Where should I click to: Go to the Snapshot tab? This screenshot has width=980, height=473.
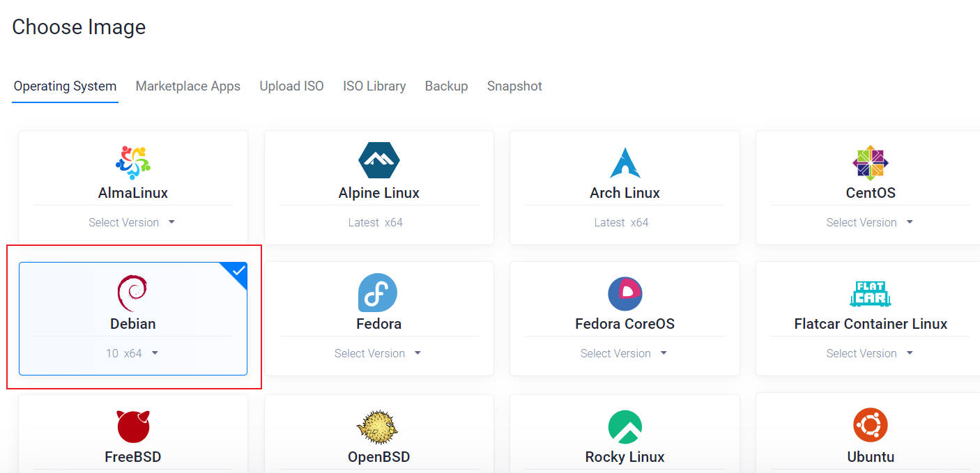[x=514, y=86]
